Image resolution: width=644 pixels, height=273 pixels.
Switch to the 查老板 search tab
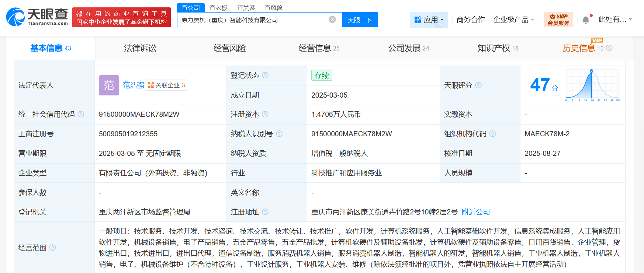[x=218, y=8]
